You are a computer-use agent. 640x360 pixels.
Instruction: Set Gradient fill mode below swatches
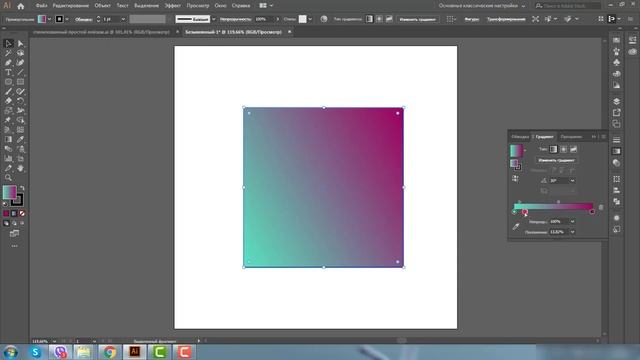[x=14, y=213]
